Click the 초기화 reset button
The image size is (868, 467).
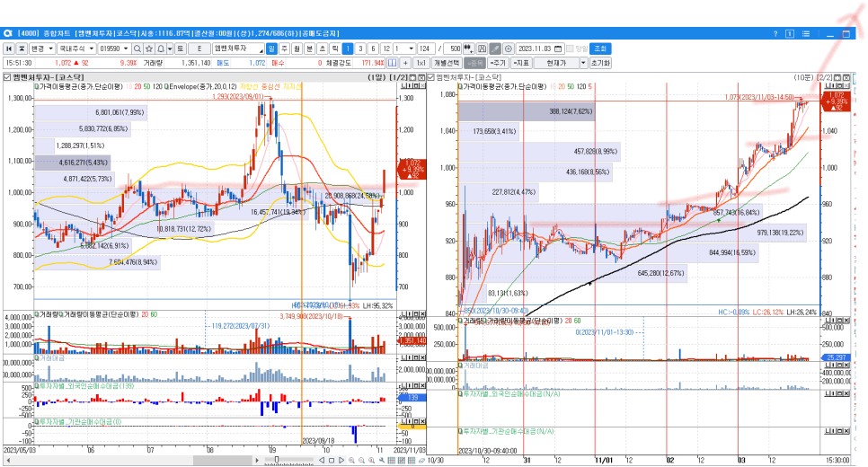point(600,63)
